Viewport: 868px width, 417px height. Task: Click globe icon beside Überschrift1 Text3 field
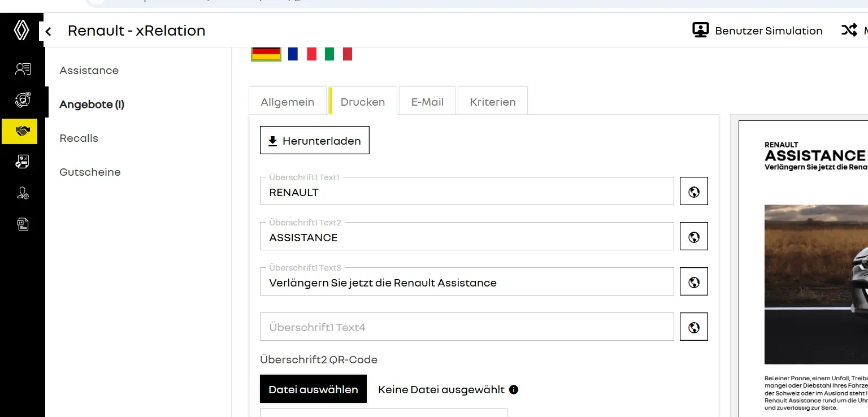[x=694, y=281]
